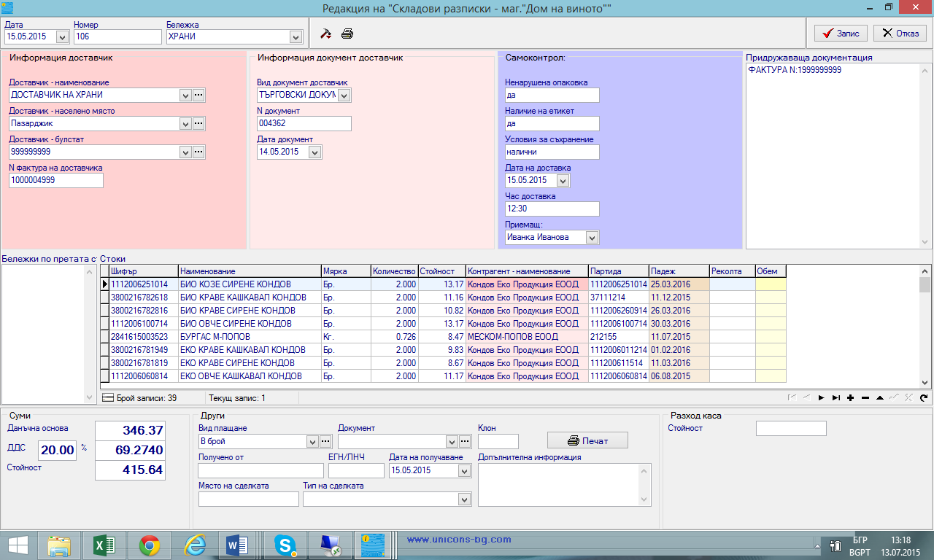Open Excel from the taskbar

[x=104, y=545]
